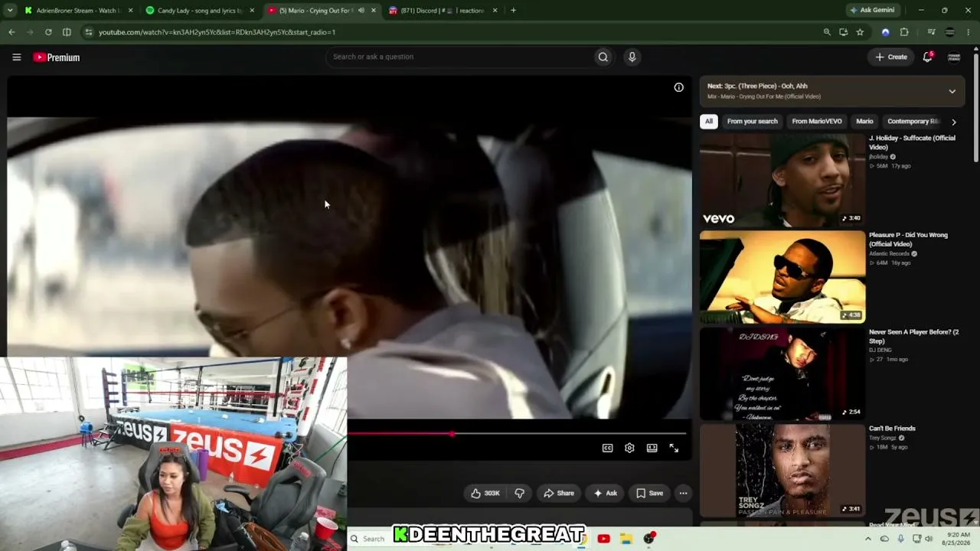
Task: Select the From your search chip
Action: tap(752, 122)
